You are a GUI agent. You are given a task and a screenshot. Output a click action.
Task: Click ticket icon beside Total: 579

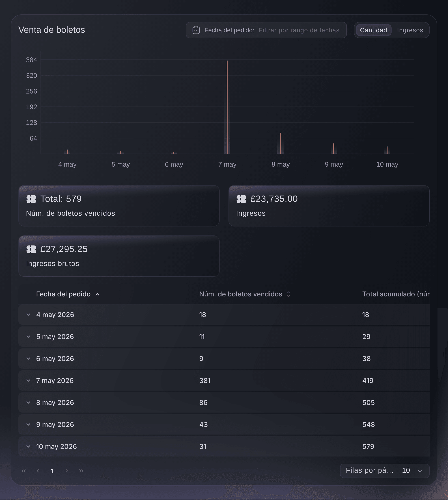(31, 199)
